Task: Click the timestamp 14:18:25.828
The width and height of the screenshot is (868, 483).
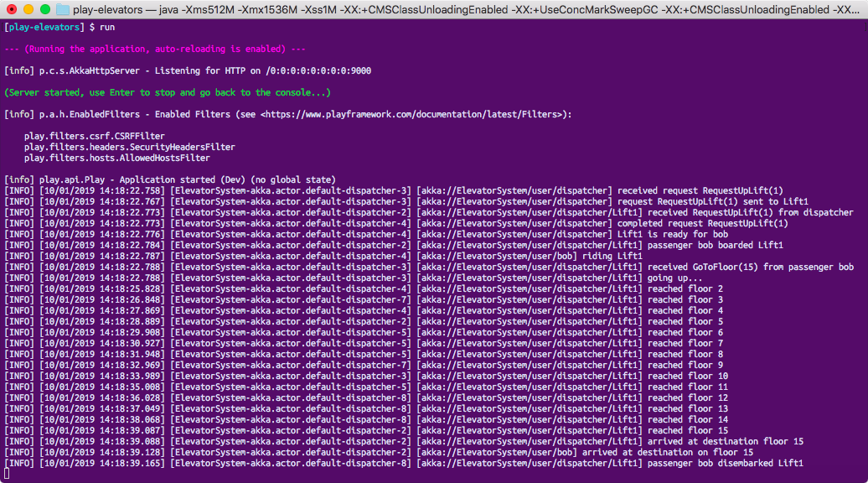Action: (132, 289)
